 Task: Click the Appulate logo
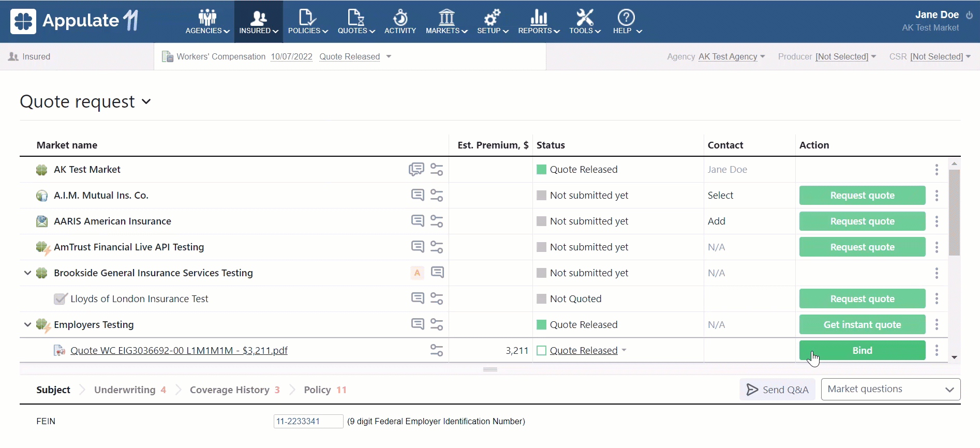(75, 21)
